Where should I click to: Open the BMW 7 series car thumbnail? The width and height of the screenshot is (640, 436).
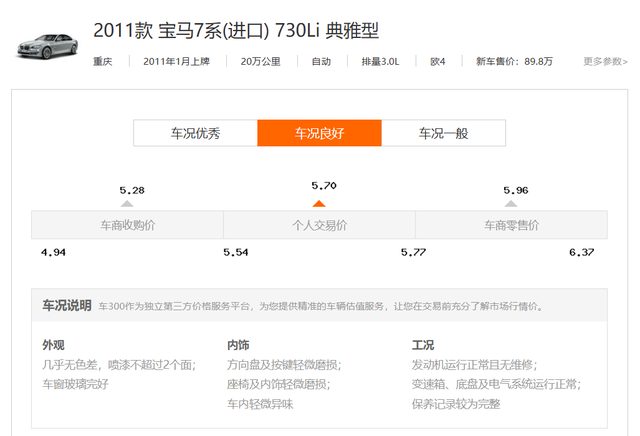(x=47, y=46)
